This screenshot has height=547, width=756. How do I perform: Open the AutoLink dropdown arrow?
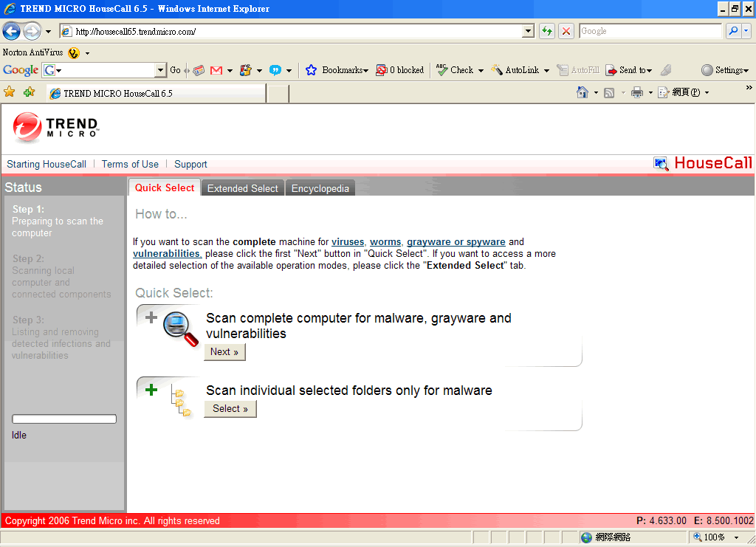[x=546, y=71]
